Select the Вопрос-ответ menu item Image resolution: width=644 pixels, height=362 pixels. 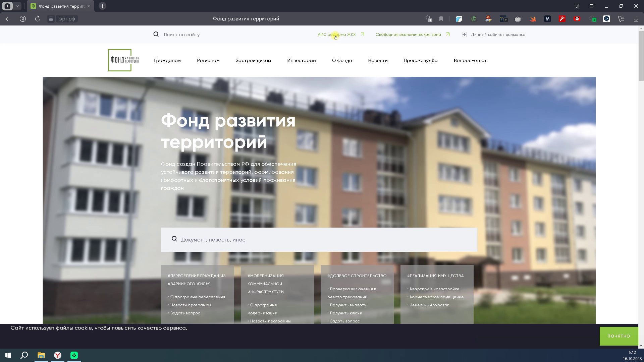[470, 61]
